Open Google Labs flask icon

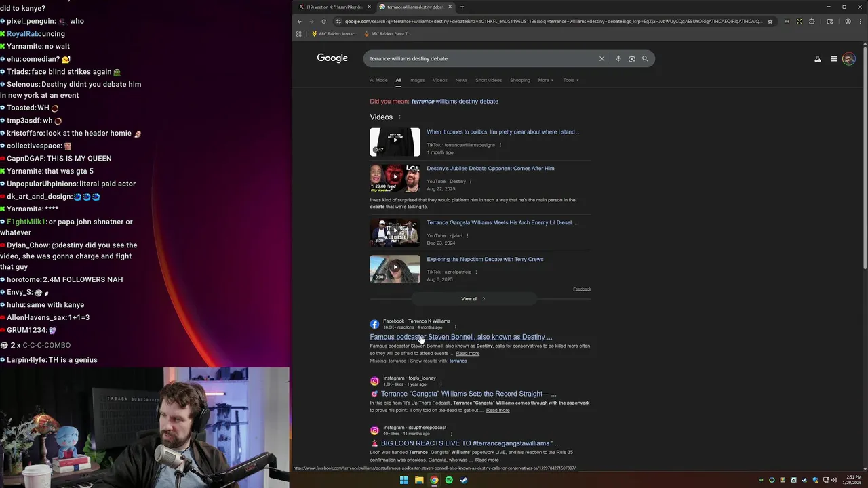817,59
